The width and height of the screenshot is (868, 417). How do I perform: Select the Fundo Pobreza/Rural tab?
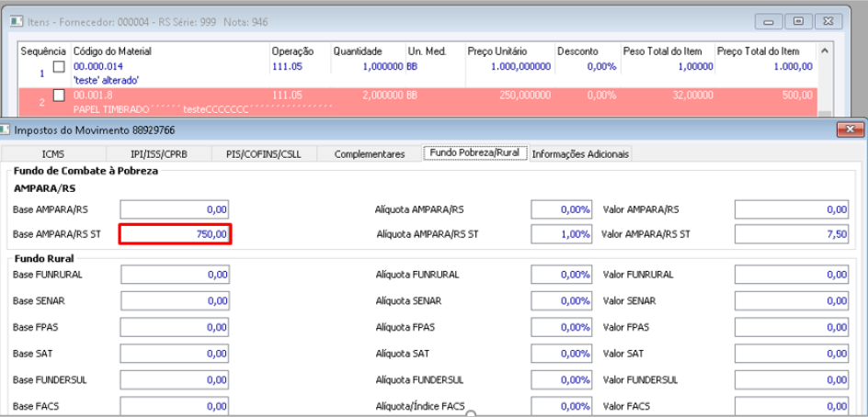coord(475,152)
